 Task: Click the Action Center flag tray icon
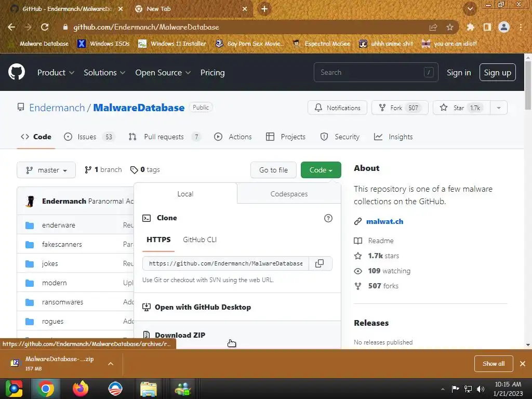(455, 389)
